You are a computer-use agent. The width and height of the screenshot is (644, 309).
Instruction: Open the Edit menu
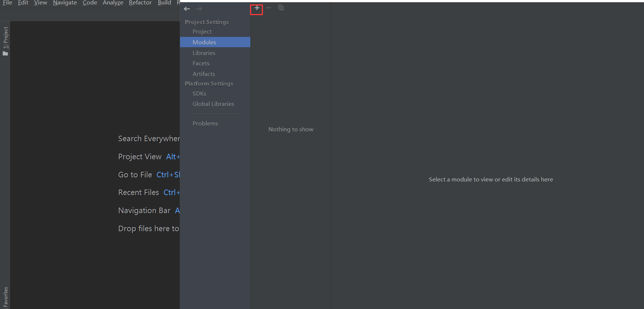23,3
